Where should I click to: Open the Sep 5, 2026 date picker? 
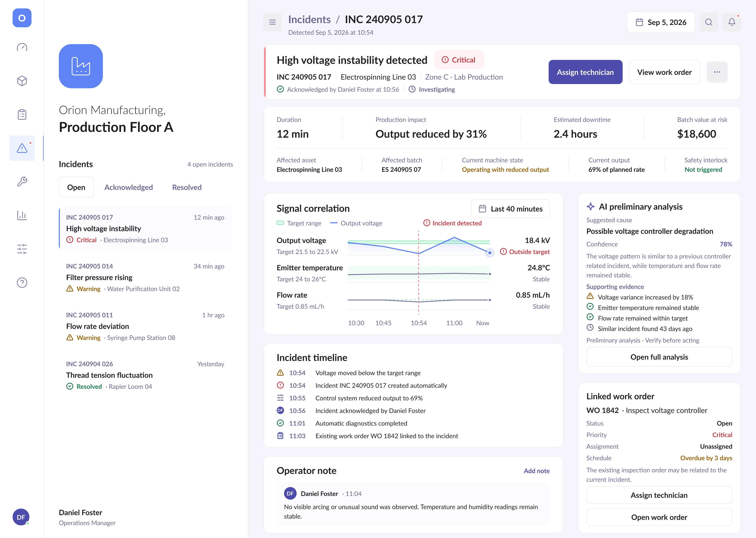pyautogui.click(x=661, y=22)
